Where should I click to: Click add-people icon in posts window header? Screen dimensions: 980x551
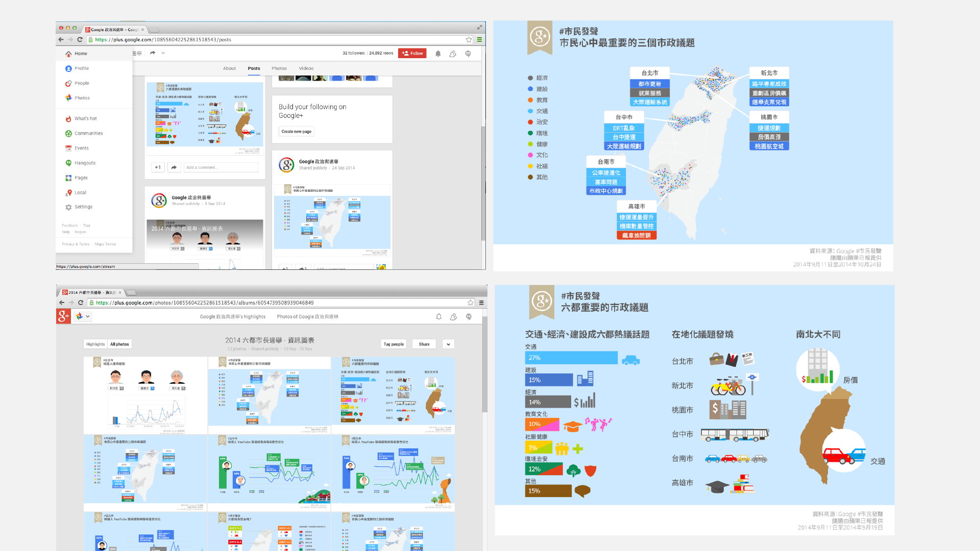tap(453, 54)
